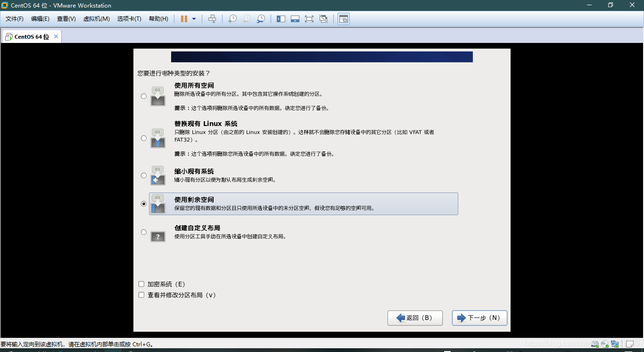Click the Use All Space disk icon
644x352 pixels.
point(158,96)
